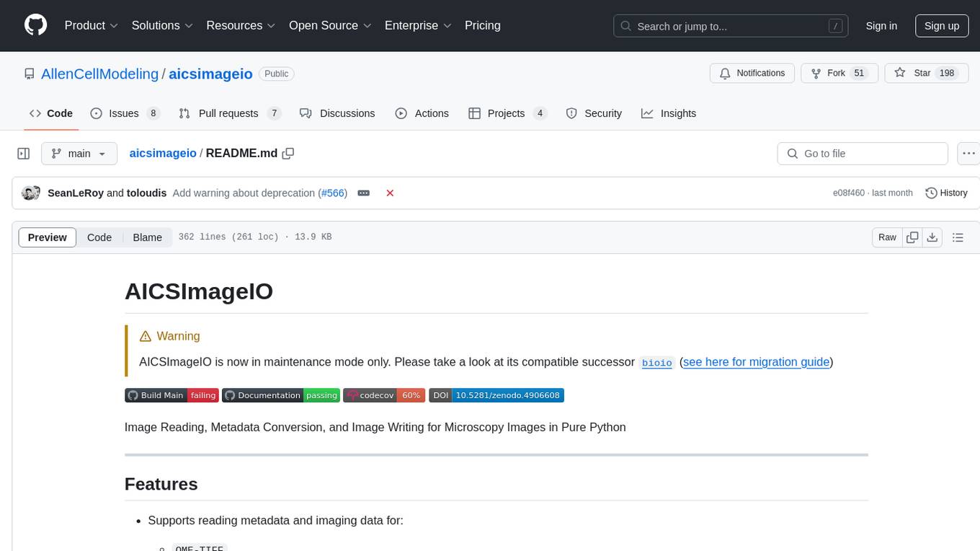Switch to Code view
Viewport: 980px width, 551px height.
point(99,237)
